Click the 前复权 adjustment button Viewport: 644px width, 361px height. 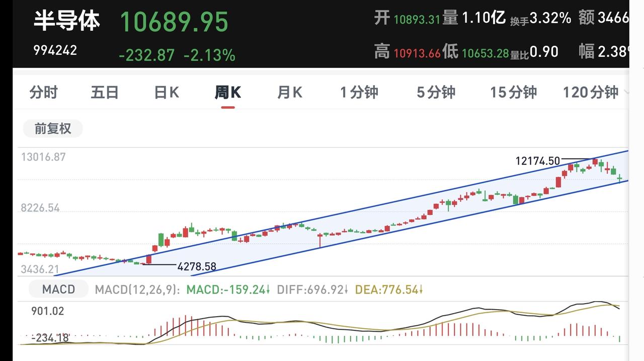pyautogui.click(x=53, y=129)
